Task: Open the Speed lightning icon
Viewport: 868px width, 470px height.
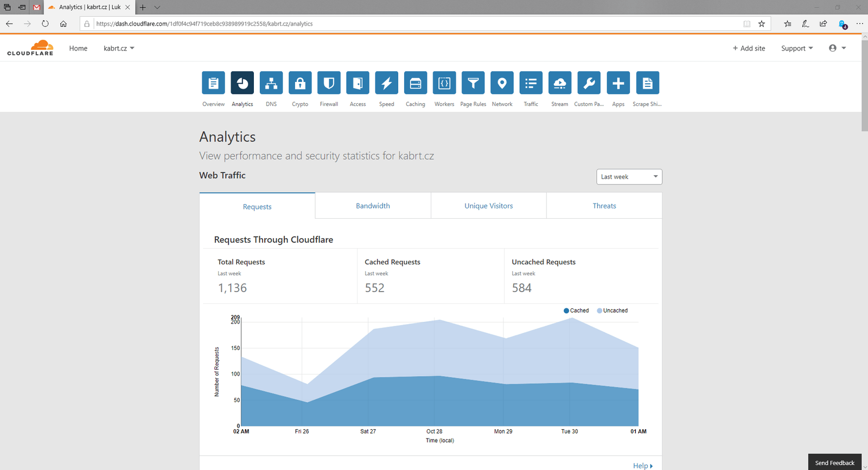Action: [387, 83]
